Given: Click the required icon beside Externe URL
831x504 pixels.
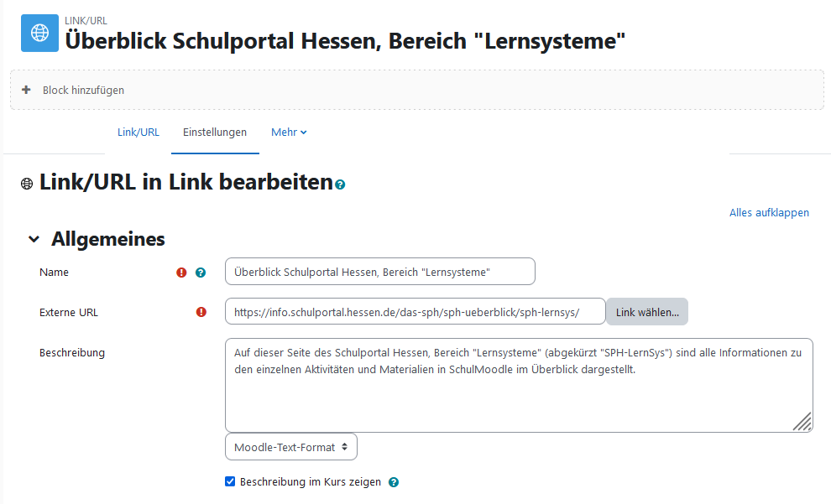Looking at the screenshot, I should (x=201, y=312).
